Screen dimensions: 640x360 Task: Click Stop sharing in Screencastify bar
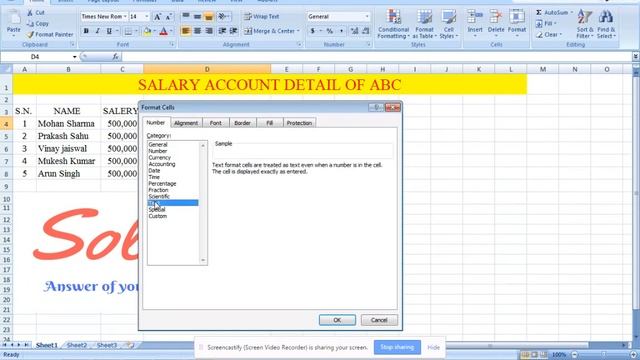click(x=397, y=347)
